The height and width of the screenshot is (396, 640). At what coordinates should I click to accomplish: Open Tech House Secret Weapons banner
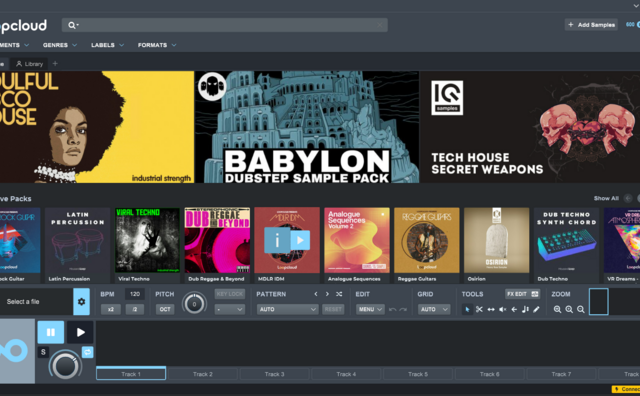[530, 127]
